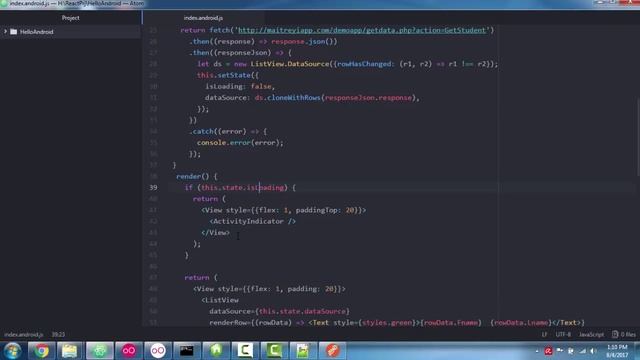Click on 'ds.cloneWithRows' call
Screen dimensions: 640x360
point(288,98)
